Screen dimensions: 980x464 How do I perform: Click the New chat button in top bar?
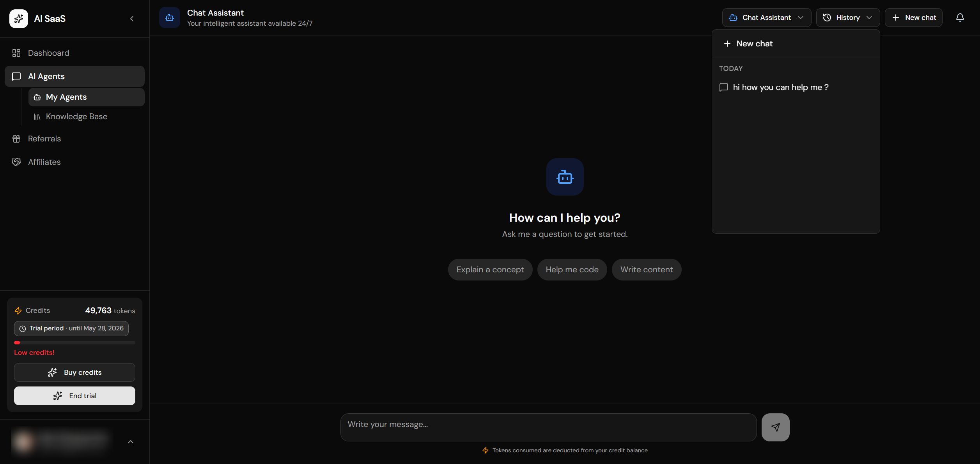click(914, 18)
